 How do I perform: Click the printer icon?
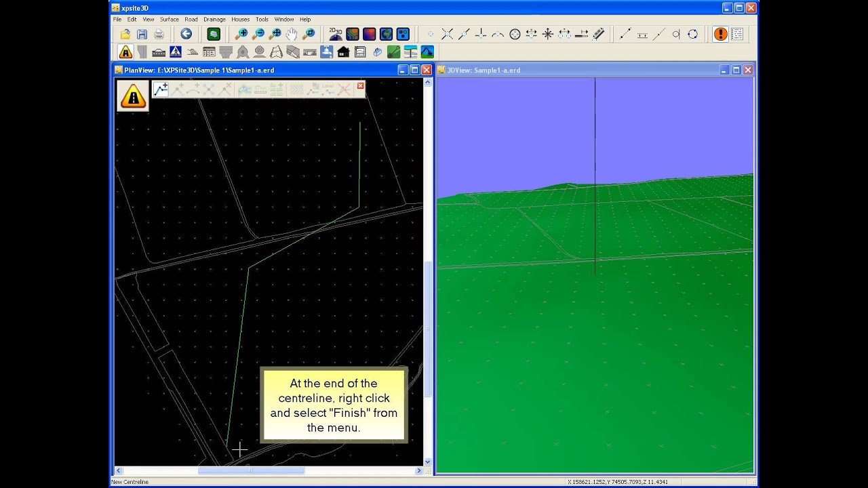(x=159, y=34)
